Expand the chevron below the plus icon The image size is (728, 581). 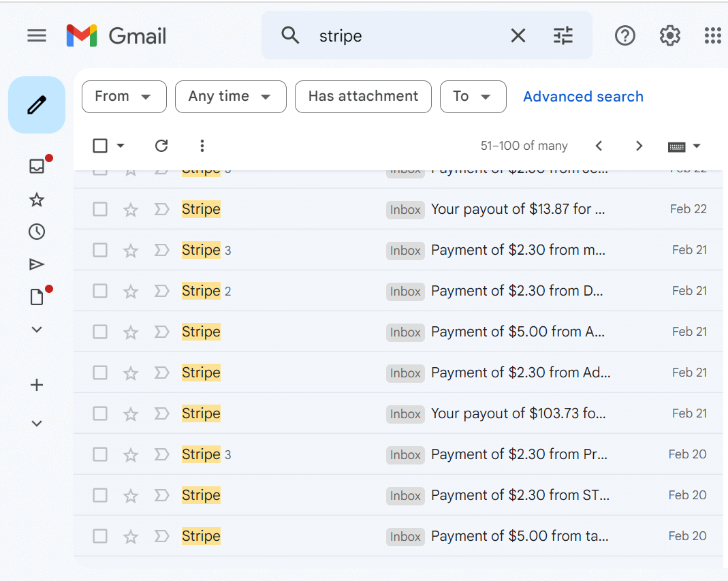coord(37,423)
